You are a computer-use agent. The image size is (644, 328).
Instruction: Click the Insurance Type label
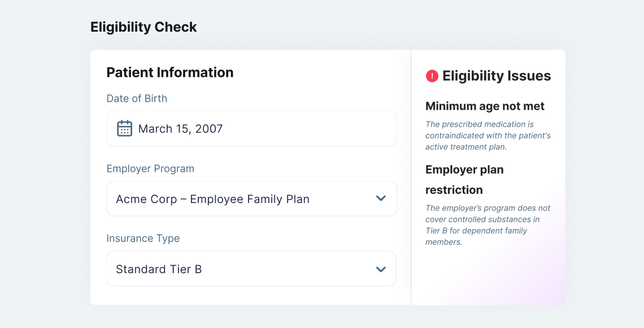[143, 238]
